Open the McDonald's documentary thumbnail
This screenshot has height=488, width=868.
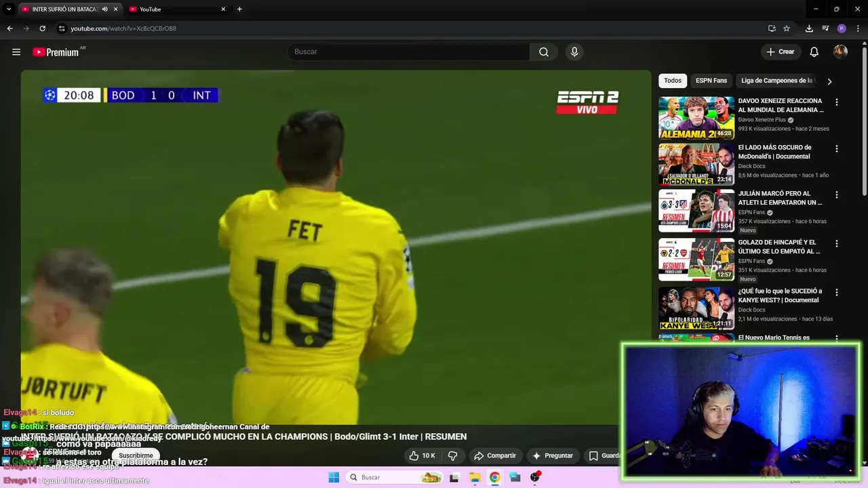(696, 164)
